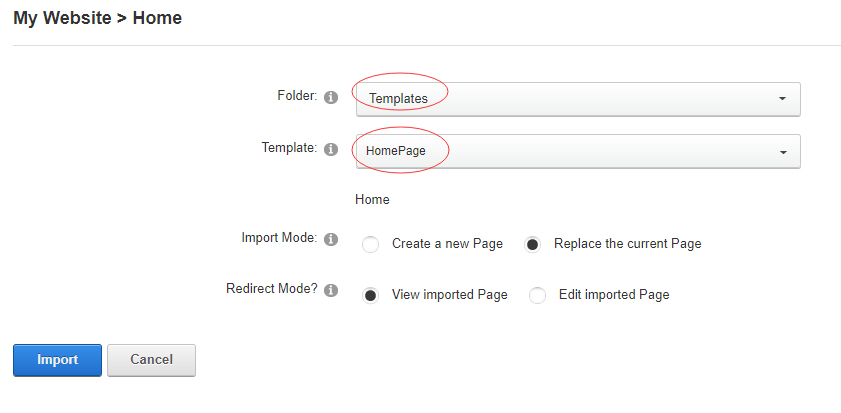Cancel the template import
The image size is (841, 413).
pos(151,360)
